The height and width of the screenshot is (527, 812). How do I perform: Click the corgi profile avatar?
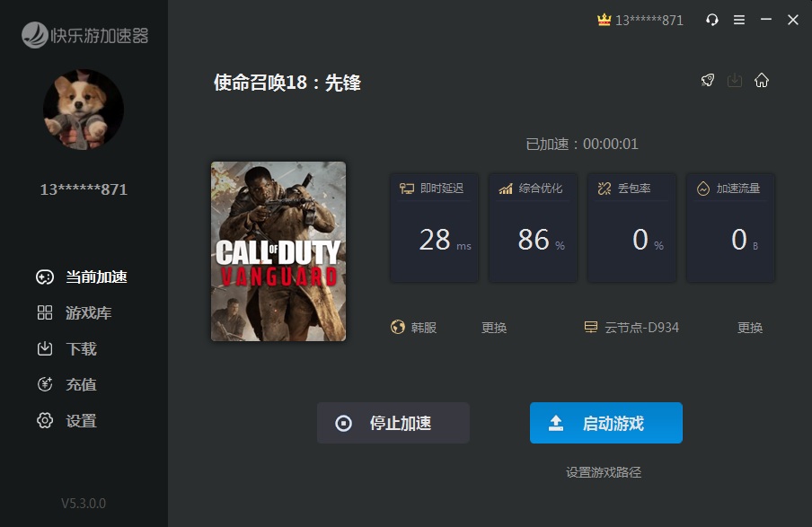84,110
